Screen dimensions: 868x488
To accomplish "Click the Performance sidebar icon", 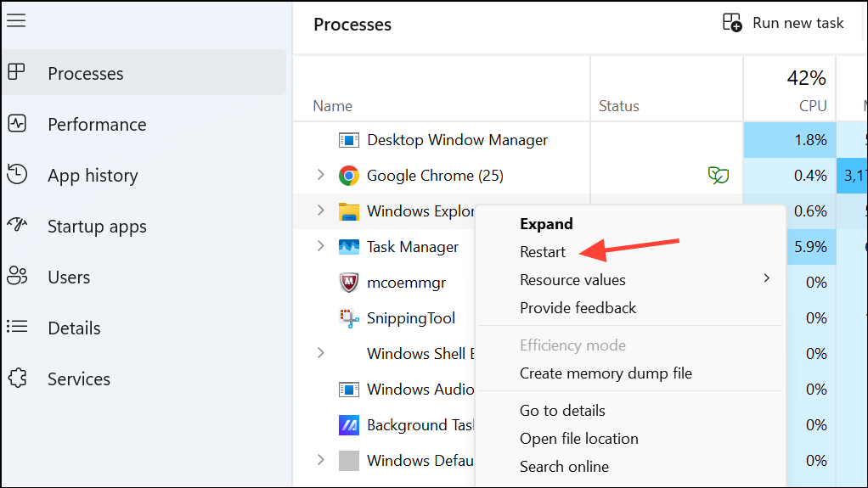I will click(16, 124).
